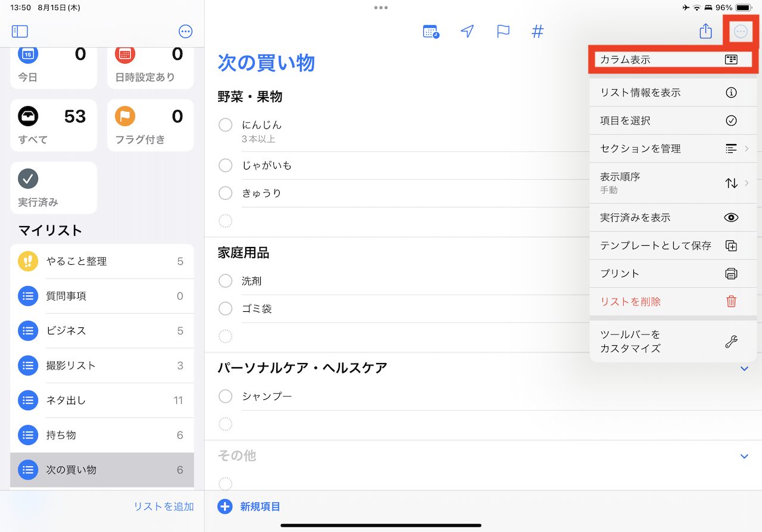The height and width of the screenshot is (532, 762).
Task: Tap the 新規項目 label
Action: tap(260, 507)
